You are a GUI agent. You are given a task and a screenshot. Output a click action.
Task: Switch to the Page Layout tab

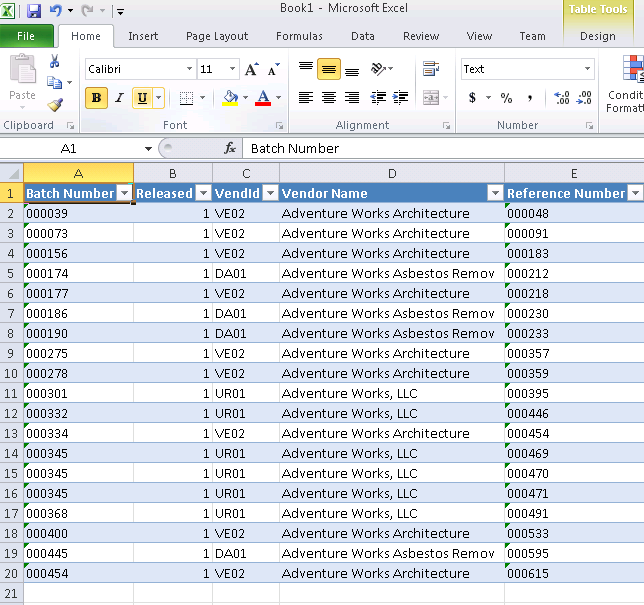217,36
